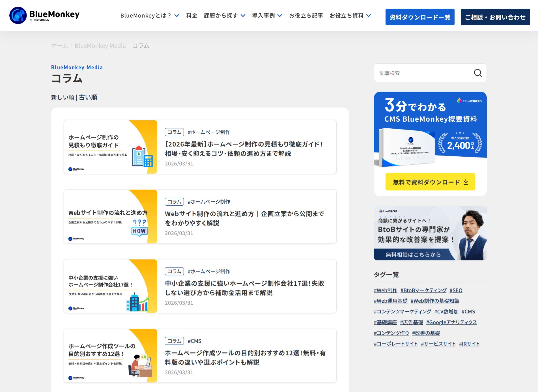Click the ホーム breadcrumb link
Screen dimensions: 538x392
point(59,46)
